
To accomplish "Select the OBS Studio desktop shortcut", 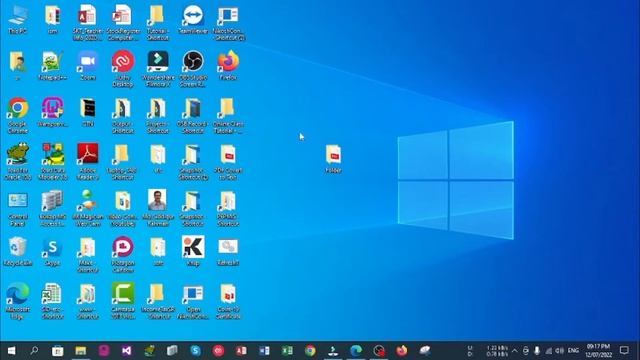I will (193, 69).
